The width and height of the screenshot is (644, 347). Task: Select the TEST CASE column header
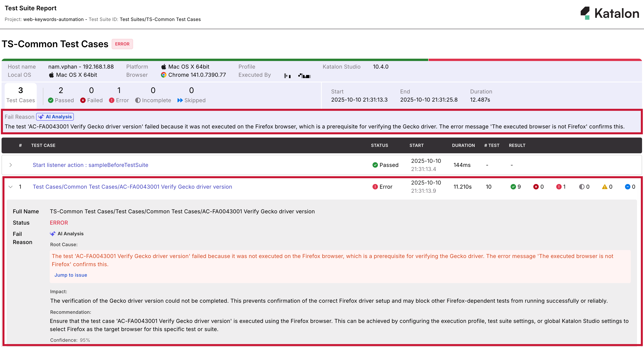(x=43, y=145)
